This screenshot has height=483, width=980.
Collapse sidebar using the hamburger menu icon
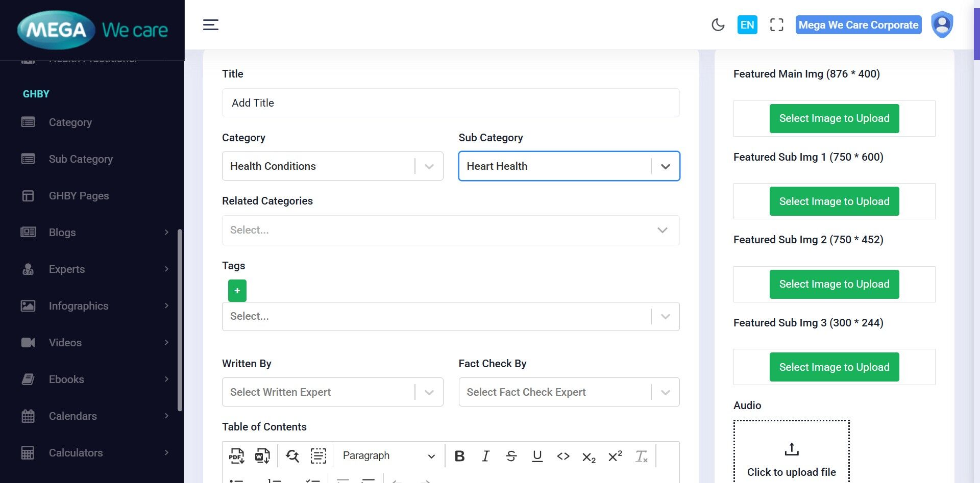tap(211, 25)
